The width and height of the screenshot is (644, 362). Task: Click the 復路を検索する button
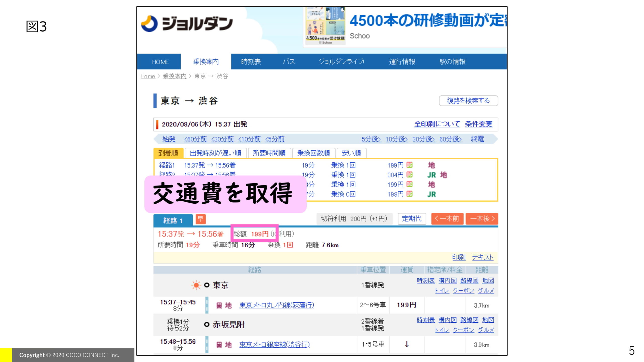pyautogui.click(x=468, y=101)
